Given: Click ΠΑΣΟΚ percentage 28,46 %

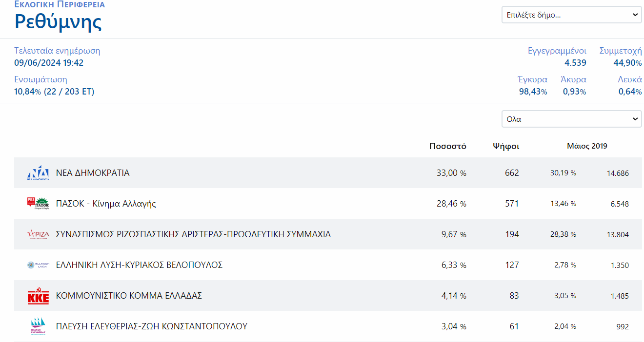Looking at the screenshot, I should pyautogui.click(x=451, y=204).
